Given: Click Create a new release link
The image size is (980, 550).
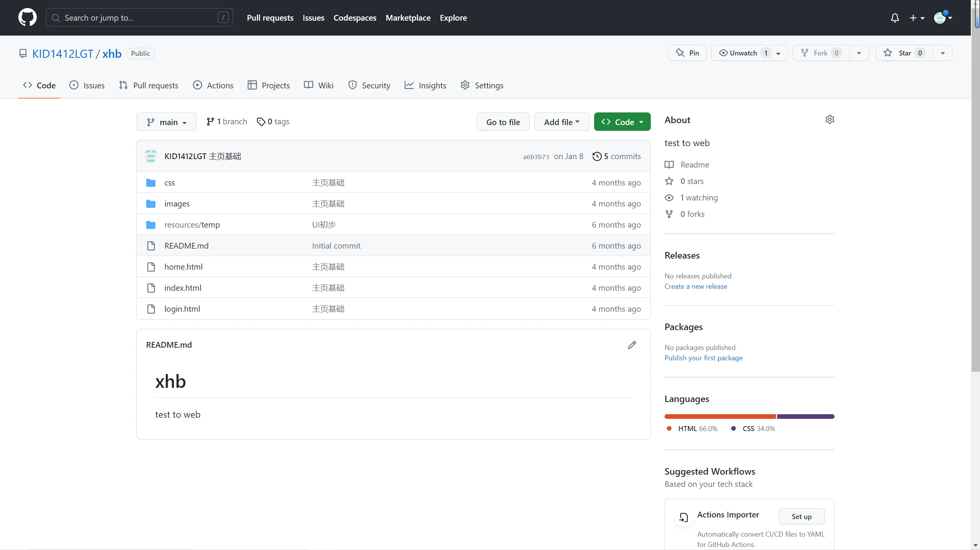Looking at the screenshot, I should click(x=696, y=286).
